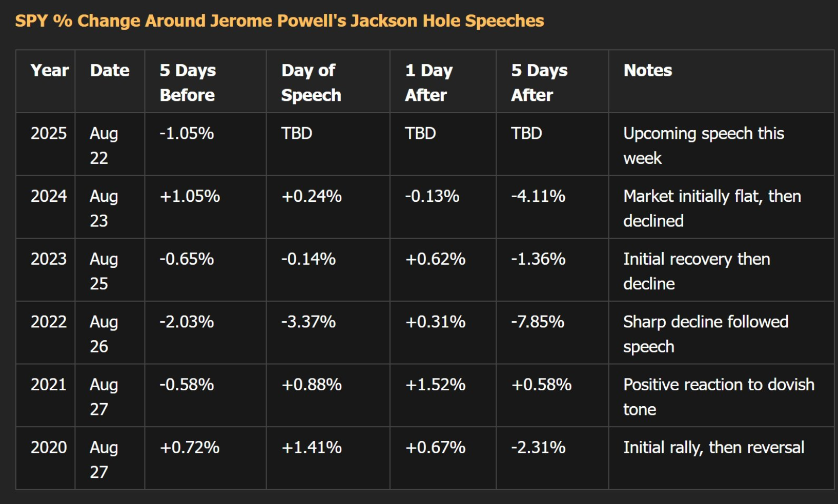Click the table title about Jackson Hole Speeches
Screen dimensions: 838x504
click(279, 21)
